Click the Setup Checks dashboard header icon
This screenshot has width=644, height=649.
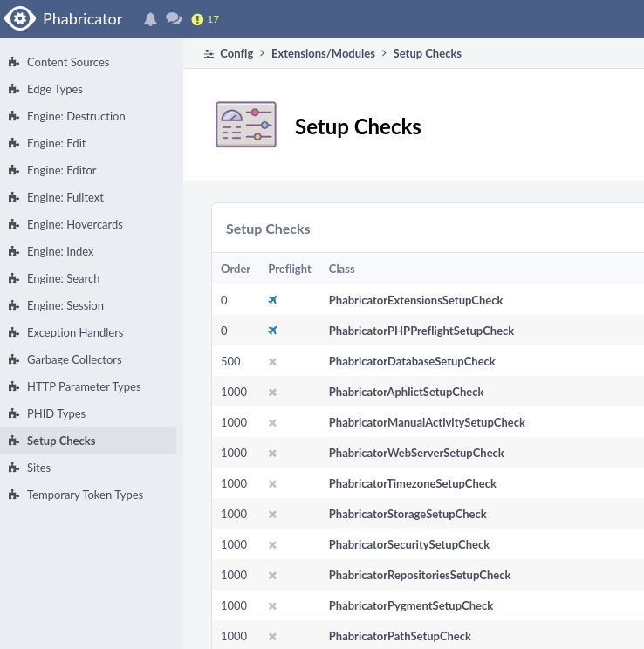tap(245, 125)
